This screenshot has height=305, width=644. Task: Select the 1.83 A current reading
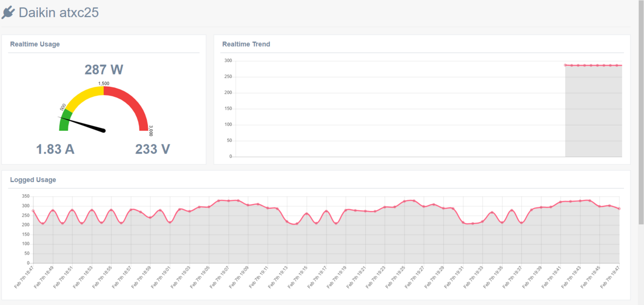click(x=55, y=149)
